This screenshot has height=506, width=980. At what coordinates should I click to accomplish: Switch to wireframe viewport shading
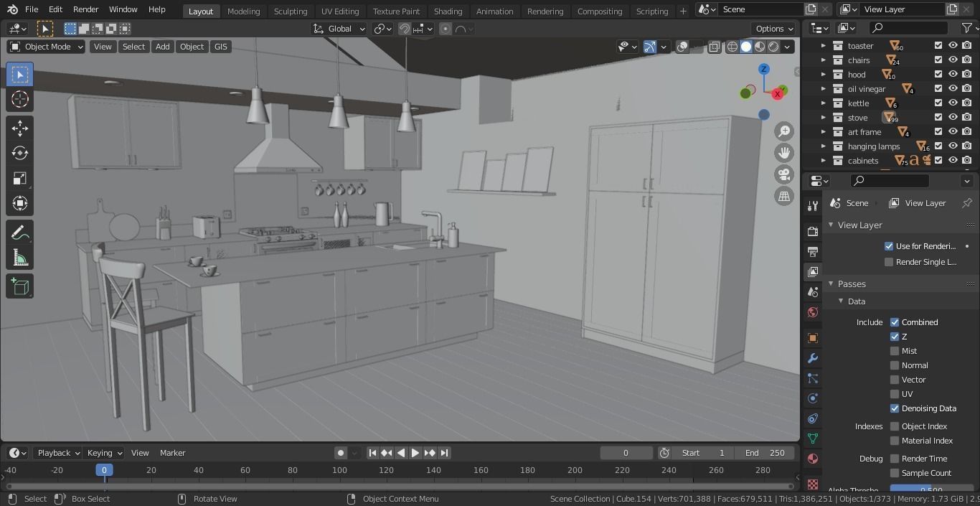(732, 47)
